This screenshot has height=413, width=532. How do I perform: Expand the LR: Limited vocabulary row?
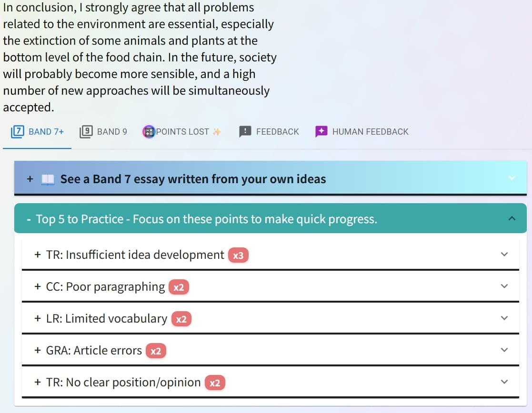pos(106,319)
